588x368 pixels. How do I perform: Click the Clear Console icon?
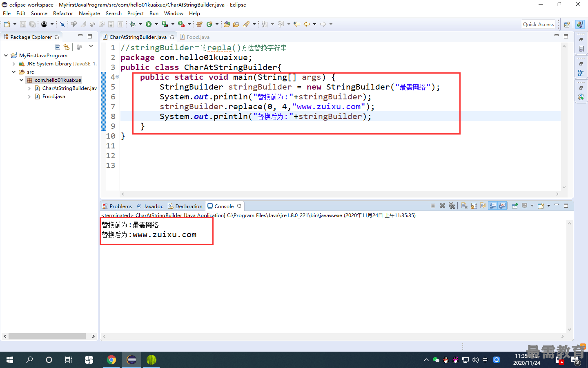[x=464, y=206]
